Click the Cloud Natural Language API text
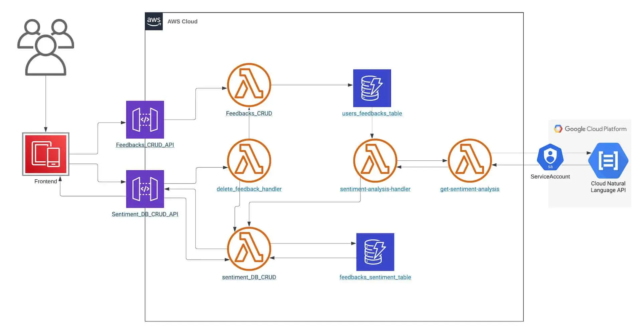Image resolution: width=644 pixels, height=334 pixels. pos(608,187)
